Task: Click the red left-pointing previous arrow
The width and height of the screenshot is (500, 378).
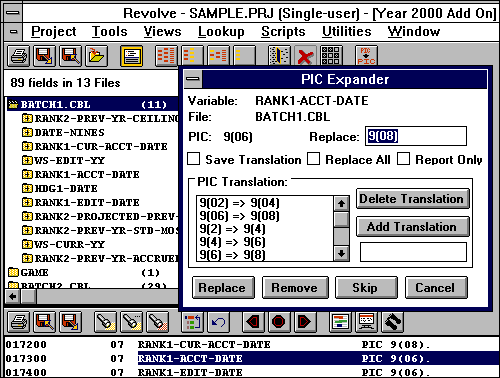Action: point(253,322)
